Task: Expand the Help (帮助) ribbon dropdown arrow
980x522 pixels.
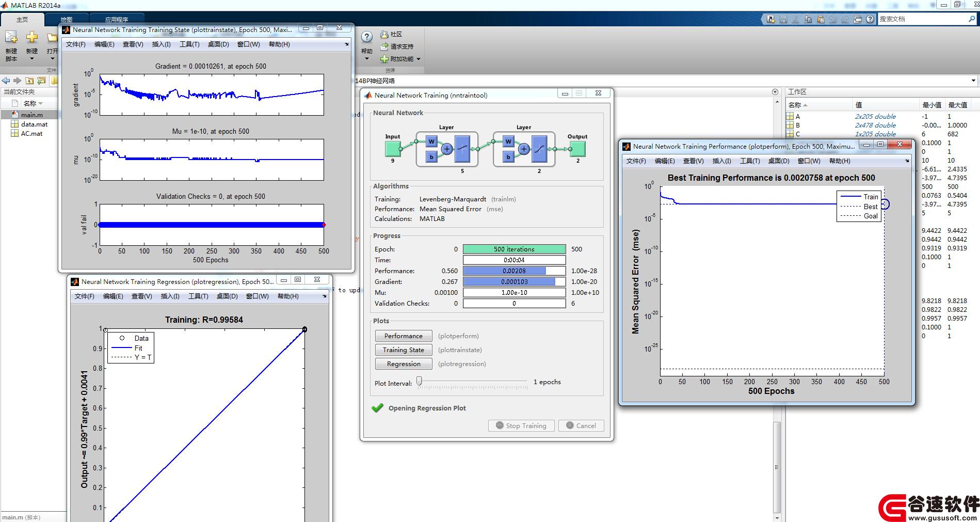Action: coord(367,59)
